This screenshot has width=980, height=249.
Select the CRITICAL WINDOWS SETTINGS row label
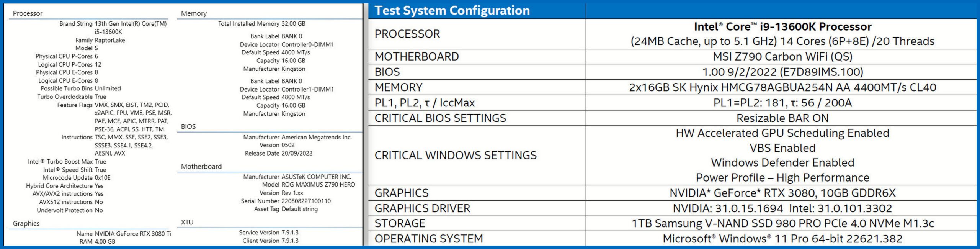point(456,156)
